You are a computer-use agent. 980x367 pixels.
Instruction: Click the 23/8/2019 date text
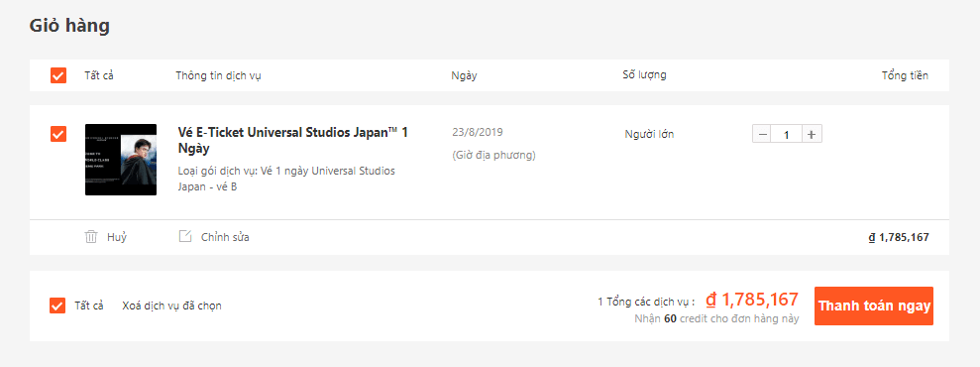click(478, 132)
